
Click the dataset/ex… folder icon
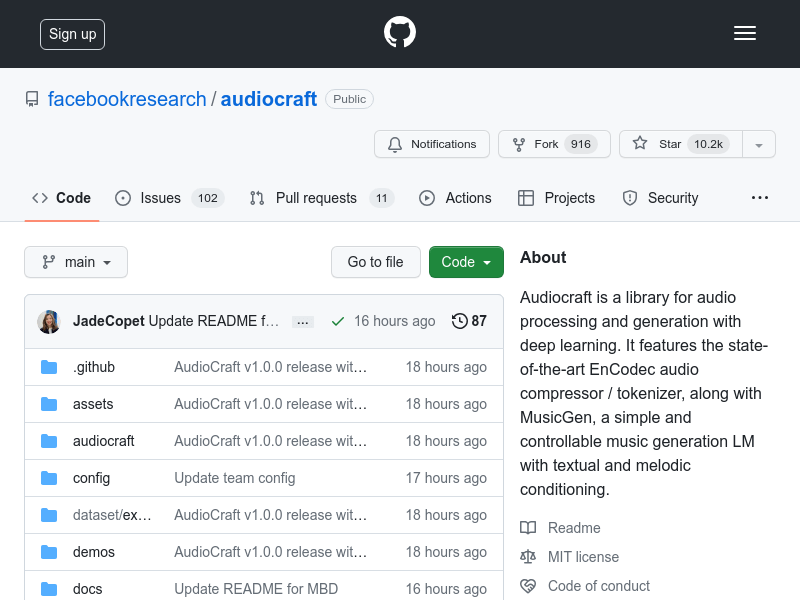pyautogui.click(x=49, y=515)
